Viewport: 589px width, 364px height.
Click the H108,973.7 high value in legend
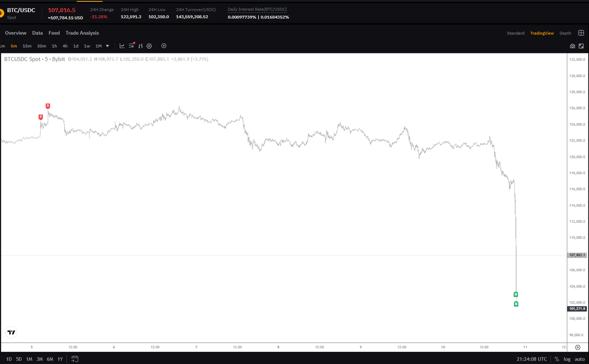(x=106, y=59)
